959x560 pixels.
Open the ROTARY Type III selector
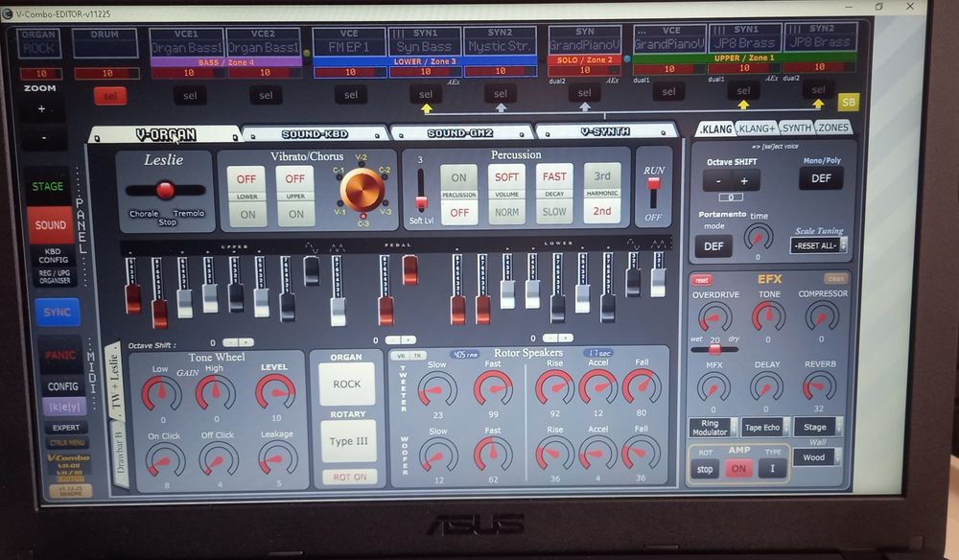click(x=349, y=441)
